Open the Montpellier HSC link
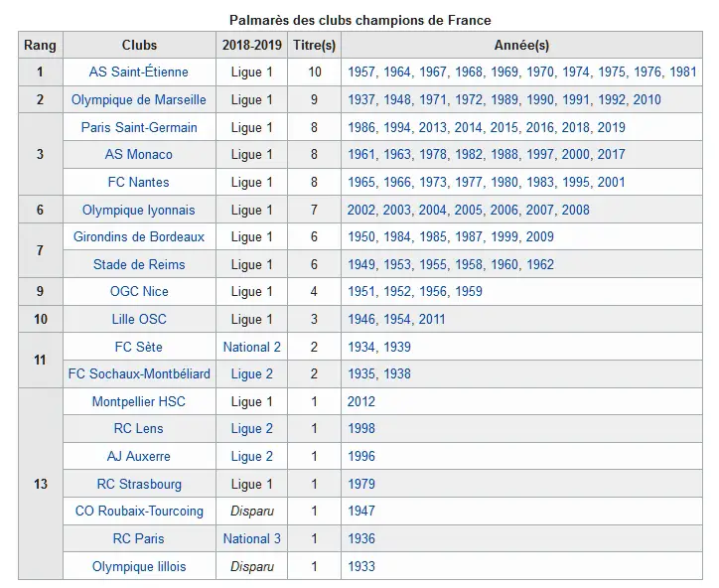The height and width of the screenshot is (588, 719). (138, 401)
